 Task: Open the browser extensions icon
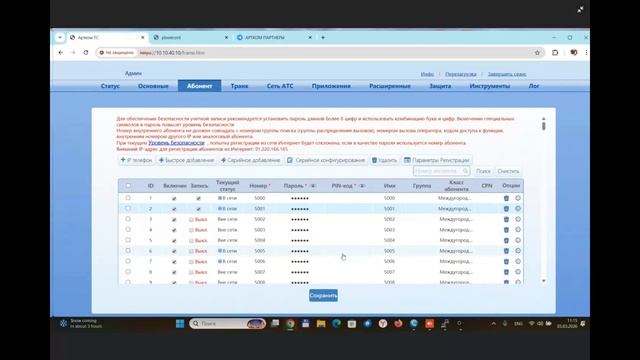pos(555,53)
